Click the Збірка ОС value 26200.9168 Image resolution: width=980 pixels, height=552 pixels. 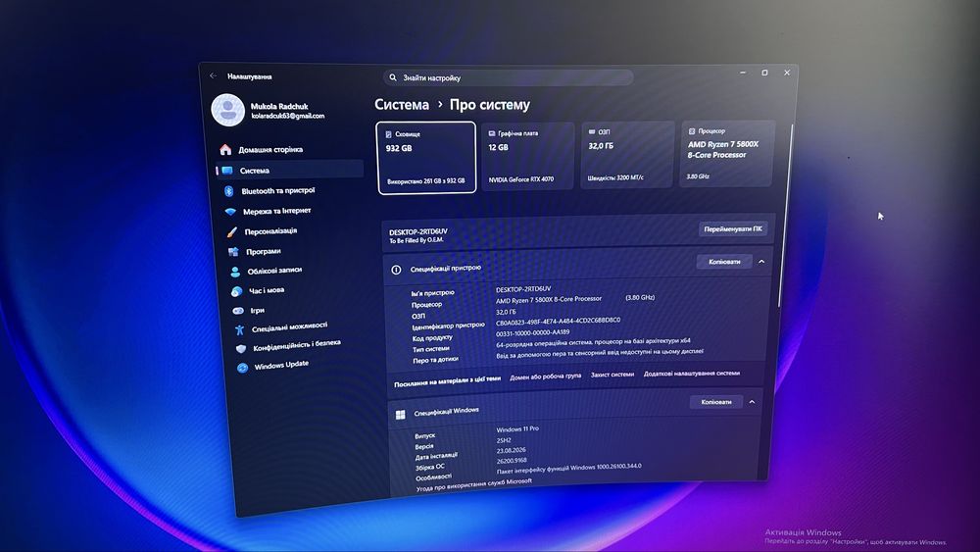tap(512, 461)
